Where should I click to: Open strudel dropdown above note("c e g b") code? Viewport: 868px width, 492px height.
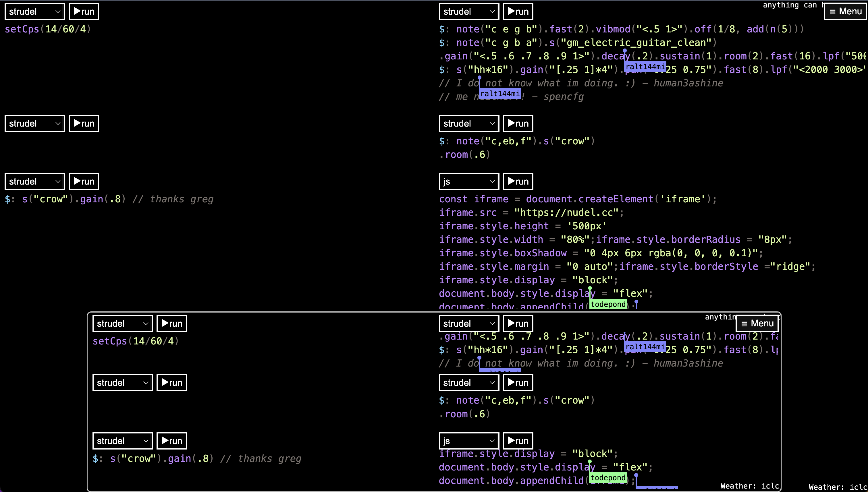469,11
